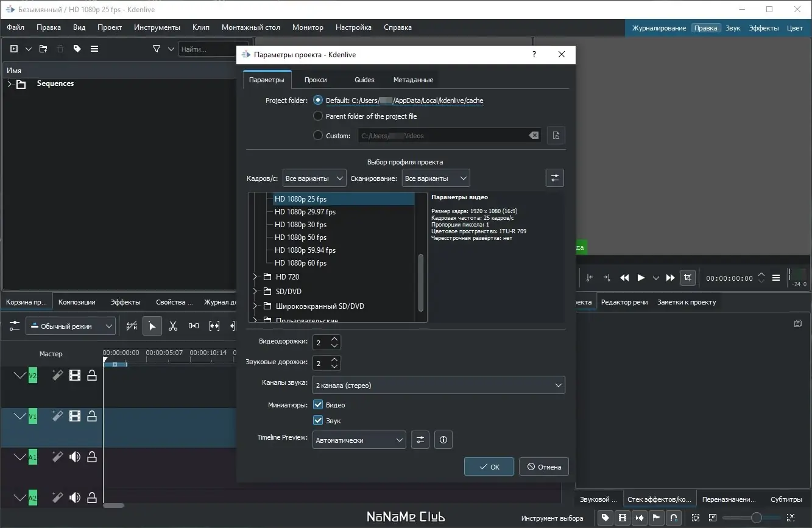Open the Каналы звука dropdown
The height and width of the screenshot is (528, 812).
(x=439, y=385)
